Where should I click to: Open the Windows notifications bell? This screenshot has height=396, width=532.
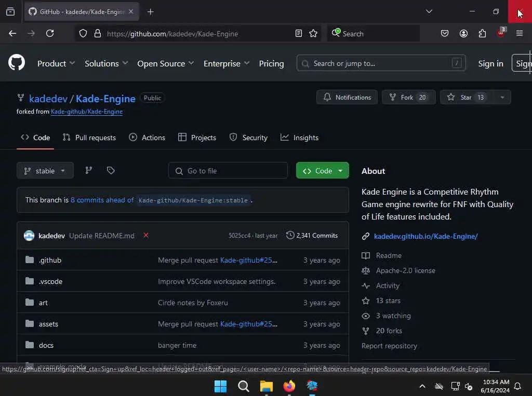pos(518,386)
